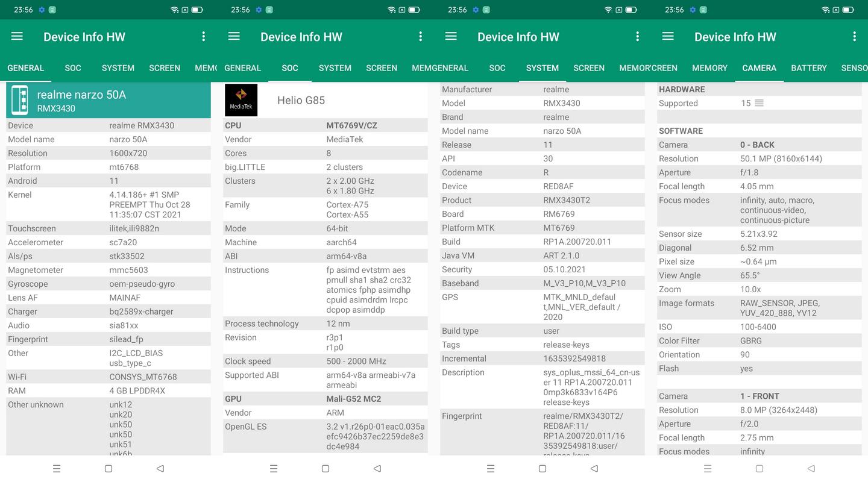Select the Codename R row
Screen dimensions: 868x482
[x=542, y=172]
